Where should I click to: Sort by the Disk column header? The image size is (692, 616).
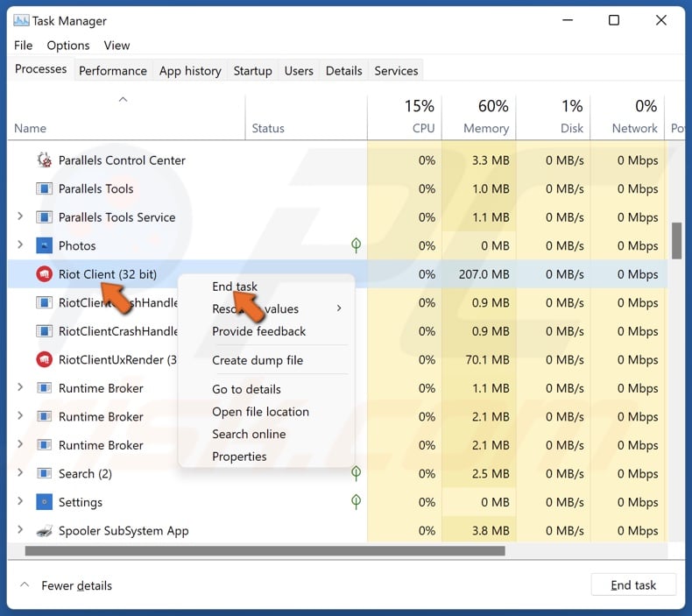553,117
